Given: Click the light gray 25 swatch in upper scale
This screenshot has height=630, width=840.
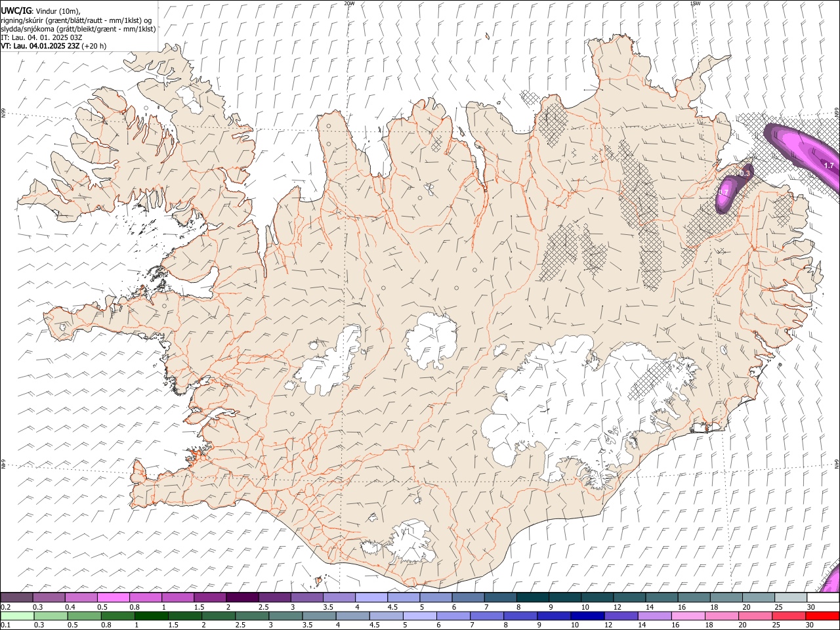Looking at the screenshot, I should click(790, 597).
